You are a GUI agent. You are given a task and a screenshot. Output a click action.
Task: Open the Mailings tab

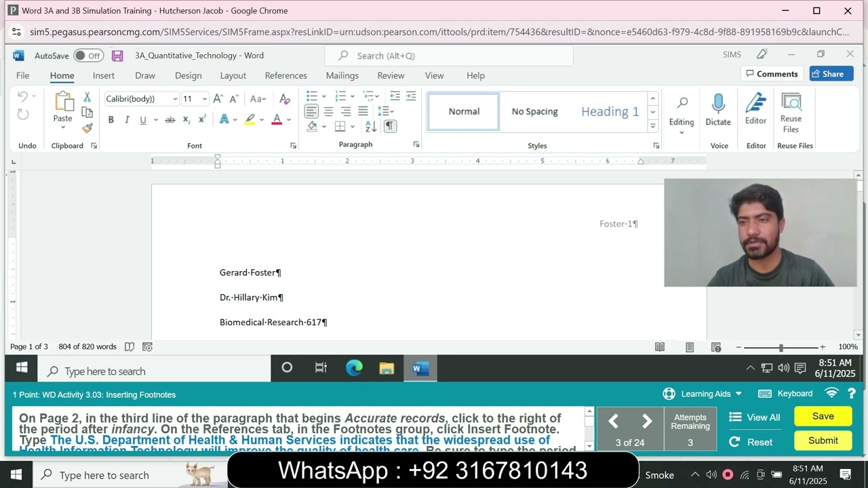pyautogui.click(x=342, y=75)
